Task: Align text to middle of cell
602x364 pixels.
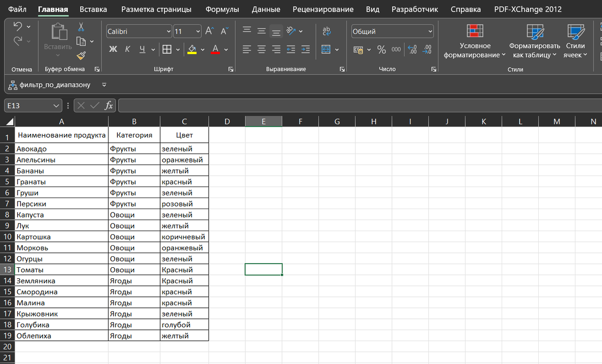Action: coord(261,31)
